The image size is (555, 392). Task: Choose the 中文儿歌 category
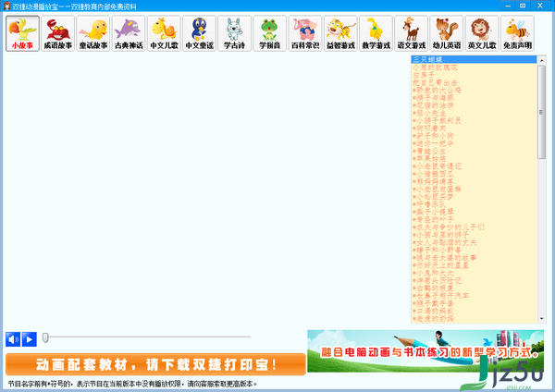164,33
